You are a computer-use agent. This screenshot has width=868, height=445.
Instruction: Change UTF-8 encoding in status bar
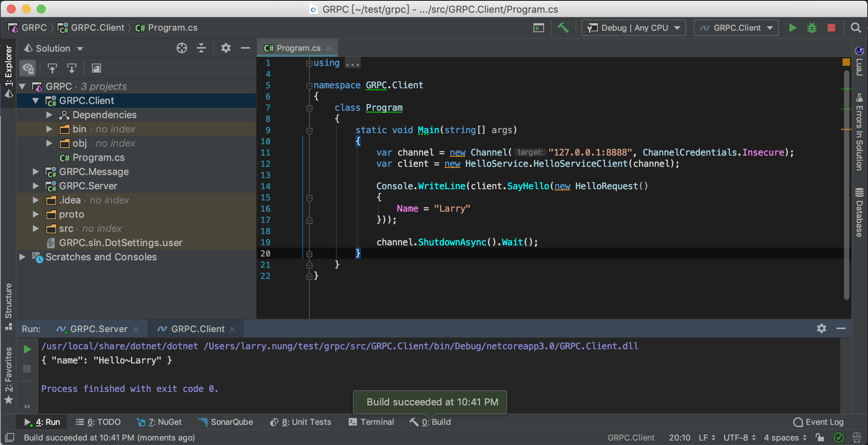click(740, 438)
